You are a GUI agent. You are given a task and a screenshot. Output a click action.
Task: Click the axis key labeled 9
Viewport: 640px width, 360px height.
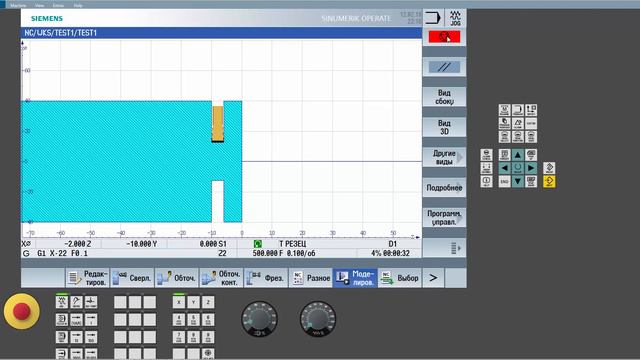tap(208, 337)
